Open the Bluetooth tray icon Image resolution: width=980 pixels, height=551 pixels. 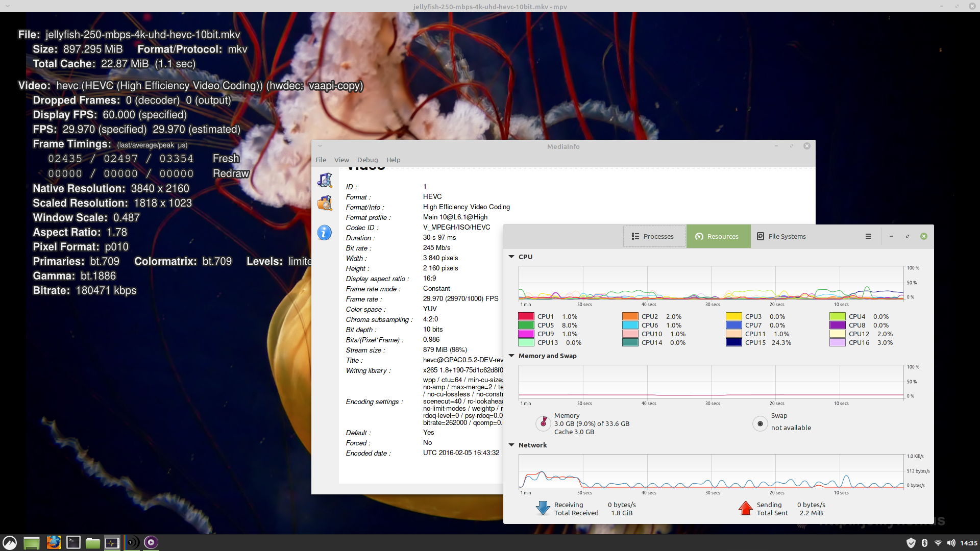click(x=924, y=543)
